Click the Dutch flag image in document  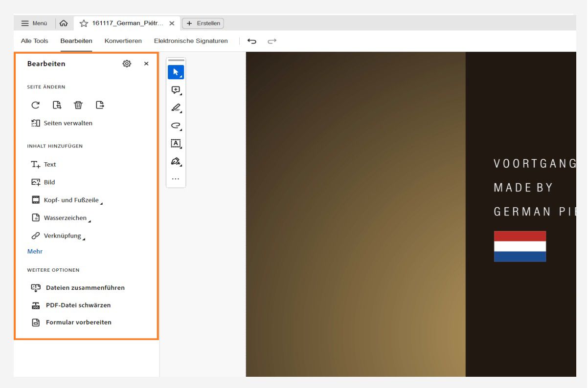pos(520,246)
